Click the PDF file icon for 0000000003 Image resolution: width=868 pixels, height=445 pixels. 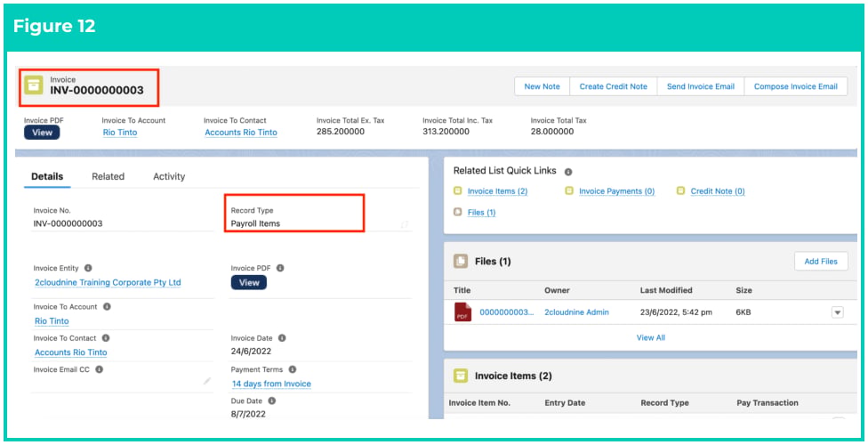462,312
